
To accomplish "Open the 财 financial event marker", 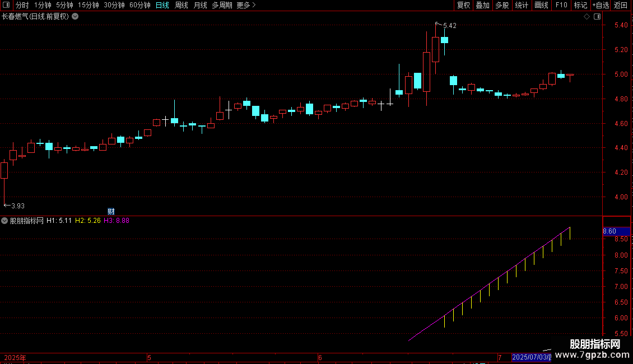I will (111, 212).
